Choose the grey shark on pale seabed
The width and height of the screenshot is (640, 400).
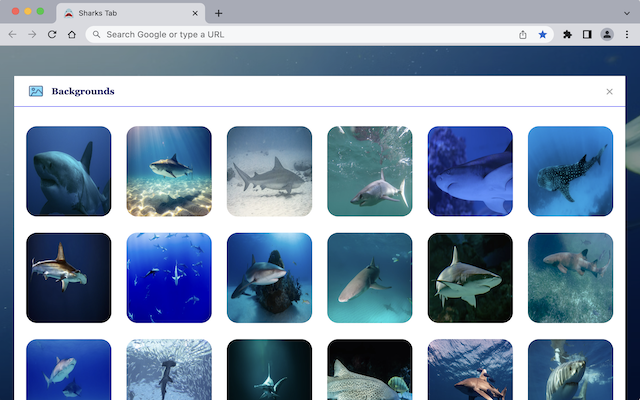point(269,171)
